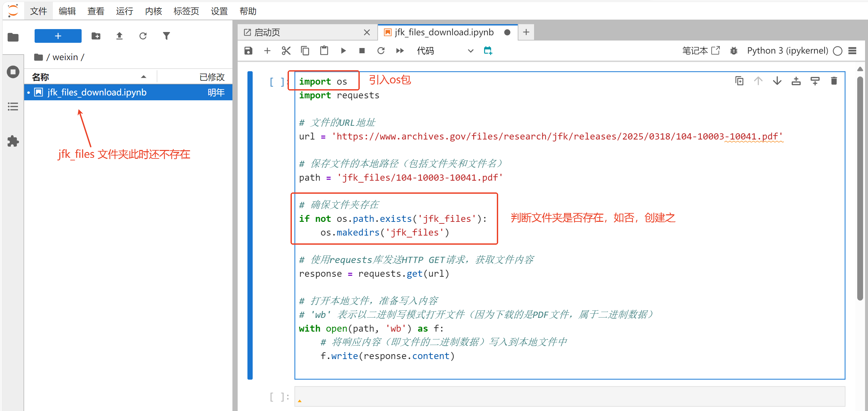Open the Extension Manager puzzle icon
868x411 pixels.
coord(13,141)
